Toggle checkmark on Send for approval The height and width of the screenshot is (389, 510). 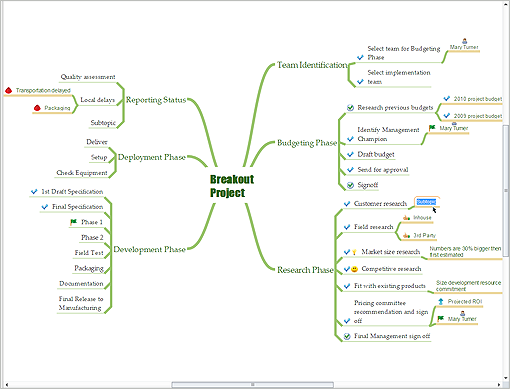(350, 170)
